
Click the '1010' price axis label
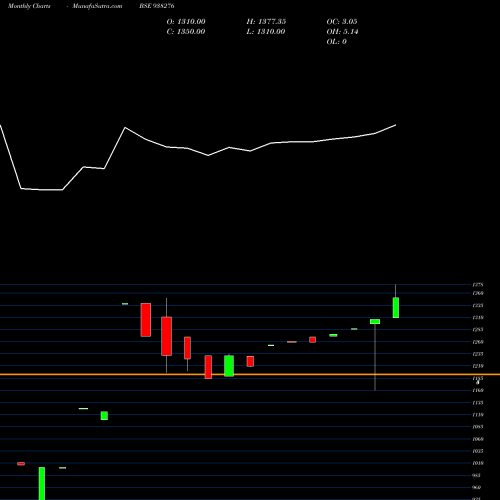click(x=478, y=463)
